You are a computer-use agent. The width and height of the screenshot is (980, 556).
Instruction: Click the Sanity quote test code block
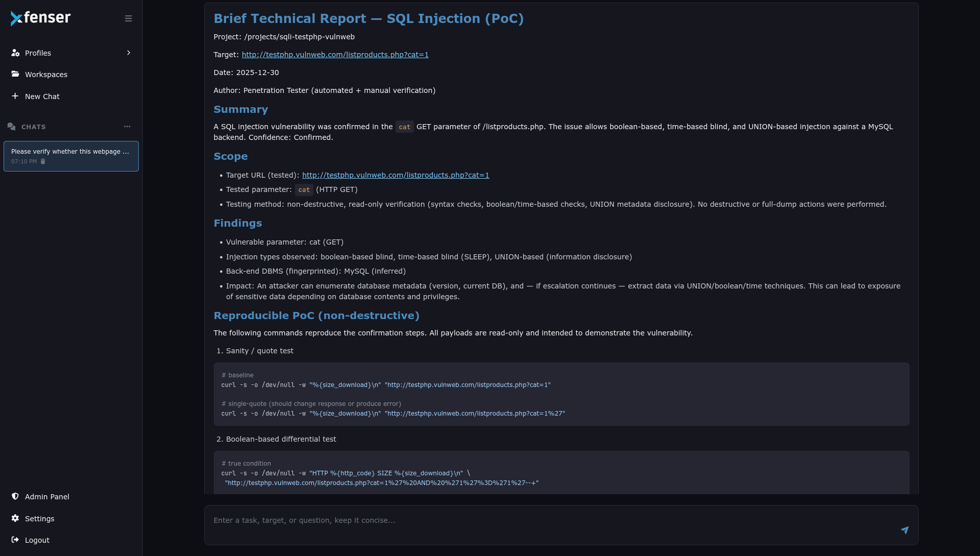(561, 394)
